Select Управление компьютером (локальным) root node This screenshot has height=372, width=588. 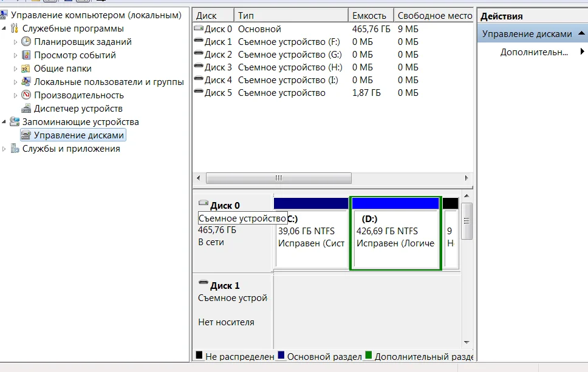(96, 15)
